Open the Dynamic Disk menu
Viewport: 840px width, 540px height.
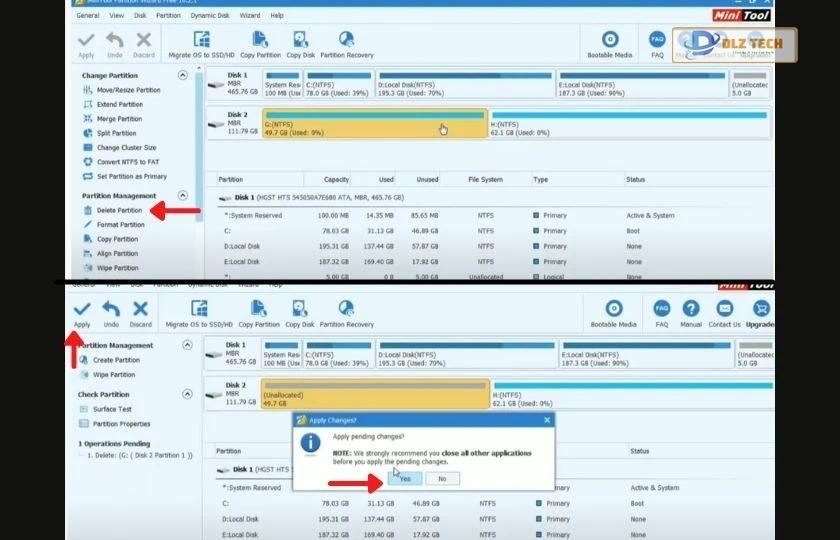point(210,16)
